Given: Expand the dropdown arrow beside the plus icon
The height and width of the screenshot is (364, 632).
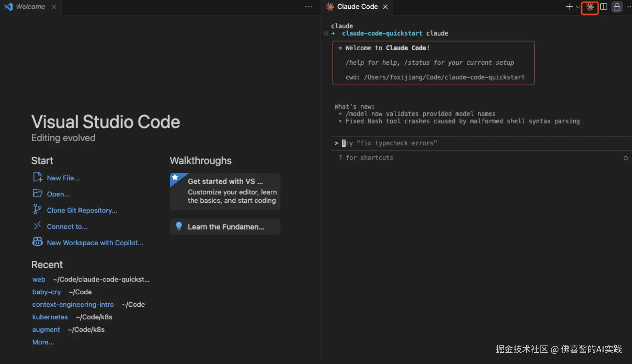Looking at the screenshot, I should (578, 7).
